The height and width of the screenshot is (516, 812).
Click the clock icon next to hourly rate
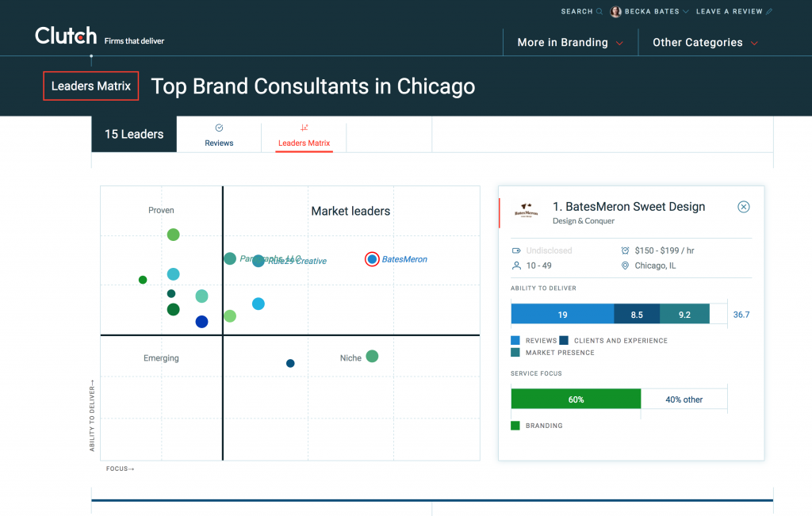(x=625, y=250)
